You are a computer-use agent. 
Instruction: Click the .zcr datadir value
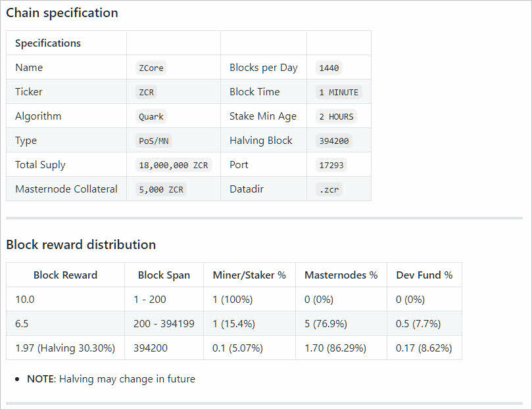point(329,189)
